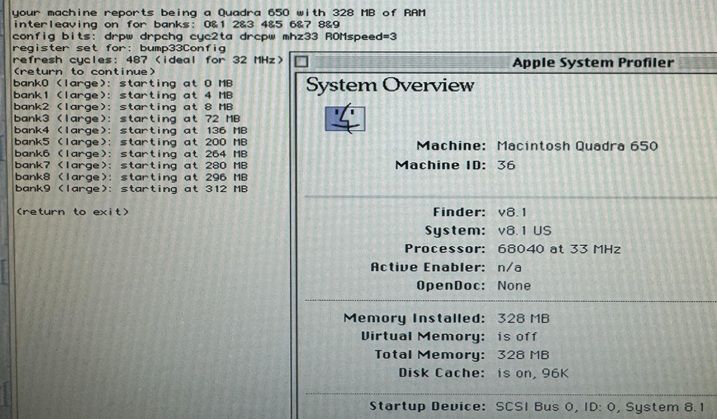Click the bank9 starting at 312 MB line
Viewport: 717px width, 419px height.
point(130,189)
